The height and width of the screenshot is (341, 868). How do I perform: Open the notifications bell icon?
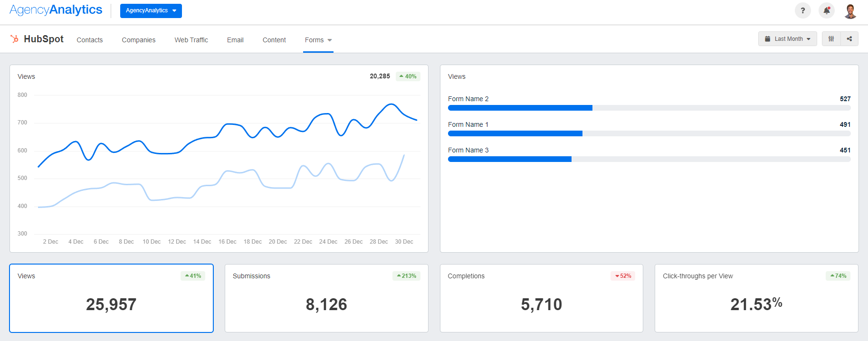[x=826, y=10]
